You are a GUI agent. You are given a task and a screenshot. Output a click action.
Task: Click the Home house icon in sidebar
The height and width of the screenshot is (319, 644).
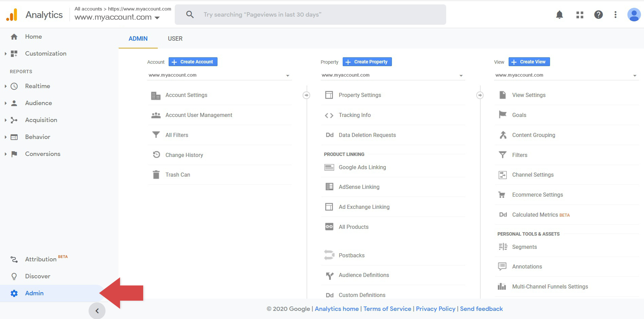pos(14,37)
